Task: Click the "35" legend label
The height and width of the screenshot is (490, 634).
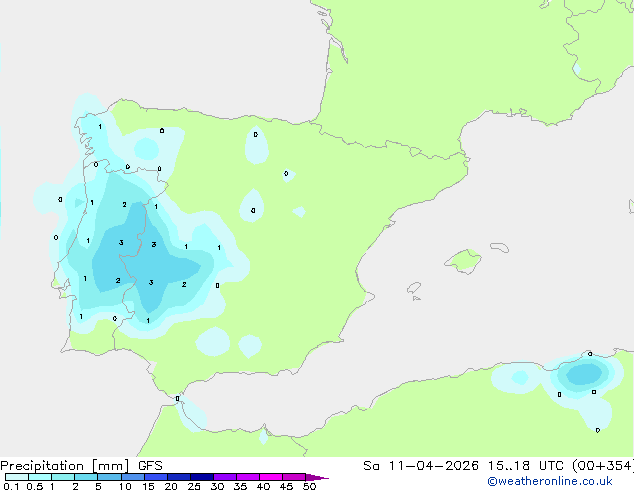Action: pyautogui.click(x=240, y=486)
